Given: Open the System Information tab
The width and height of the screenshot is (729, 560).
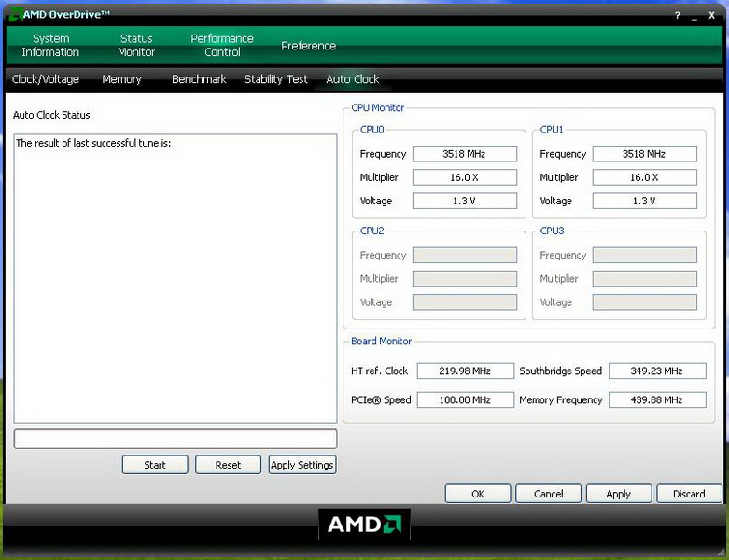Looking at the screenshot, I should 50,45.
